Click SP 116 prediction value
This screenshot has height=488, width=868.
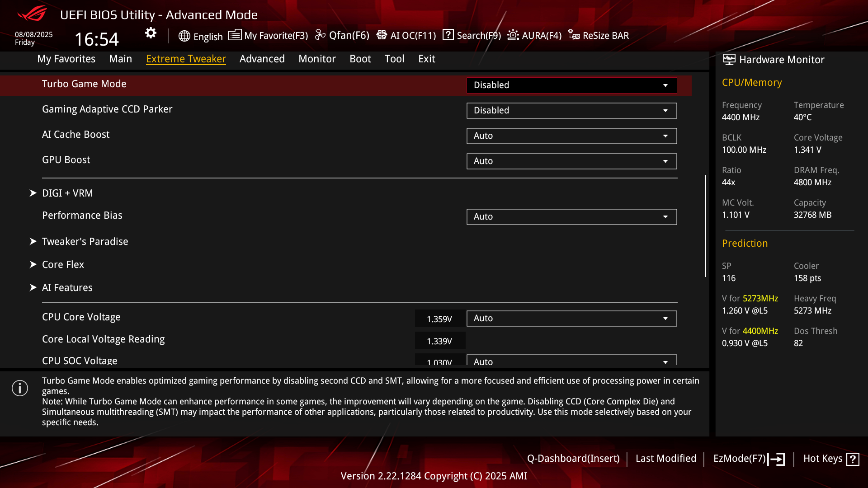tap(729, 278)
